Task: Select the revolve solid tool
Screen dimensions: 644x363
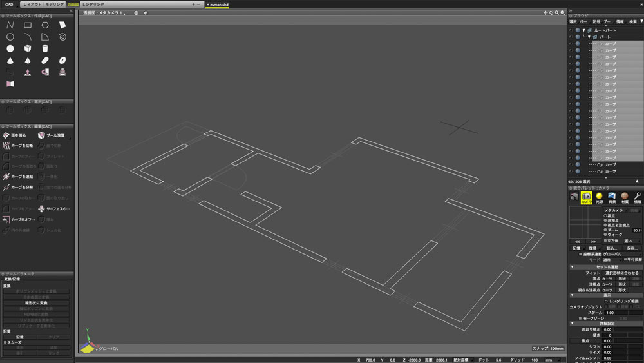Action: [45, 72]
